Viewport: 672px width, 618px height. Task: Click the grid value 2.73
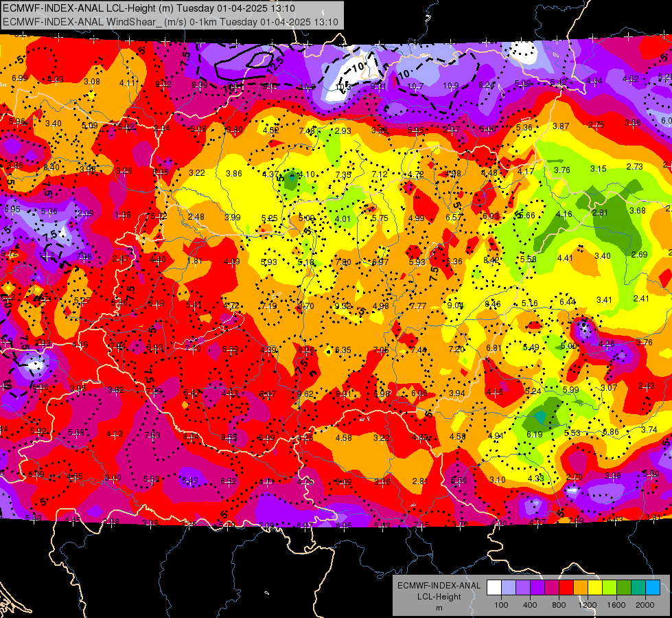coord(635,166)
